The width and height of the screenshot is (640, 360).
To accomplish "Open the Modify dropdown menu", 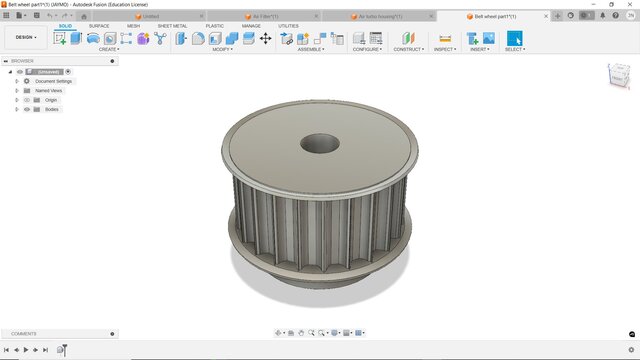I will coord(222,49).
